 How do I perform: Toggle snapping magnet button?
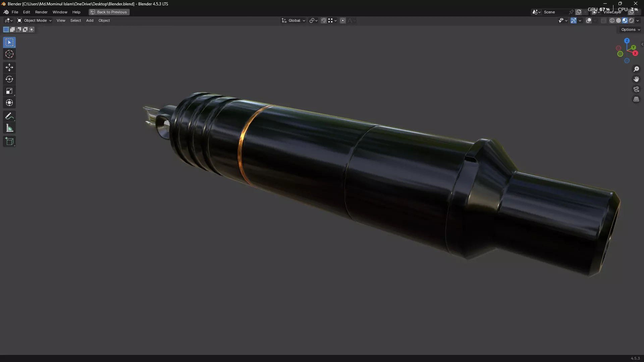(324, 21)
